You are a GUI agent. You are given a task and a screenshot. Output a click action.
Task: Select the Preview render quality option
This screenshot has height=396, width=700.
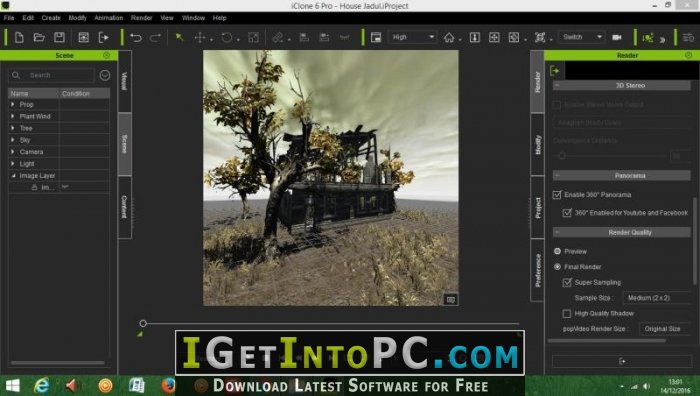coord(557,251)
